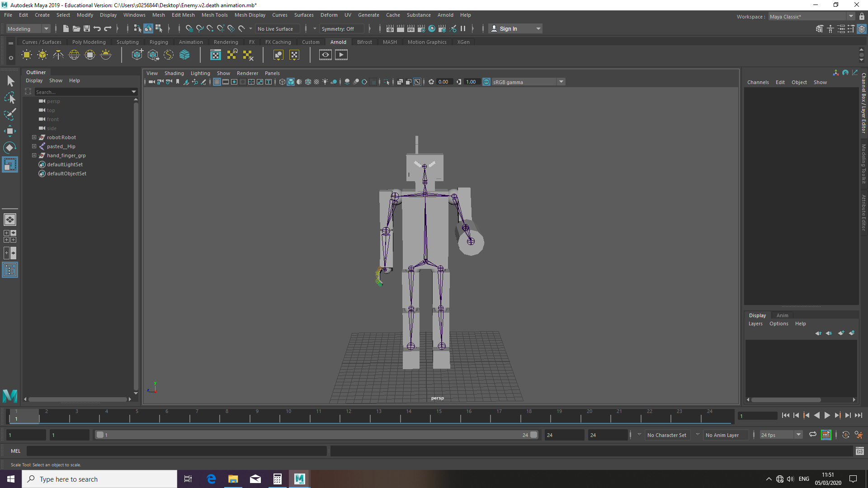Click No Live Surface field
The image size is (868, 488).
coord(277,28)
